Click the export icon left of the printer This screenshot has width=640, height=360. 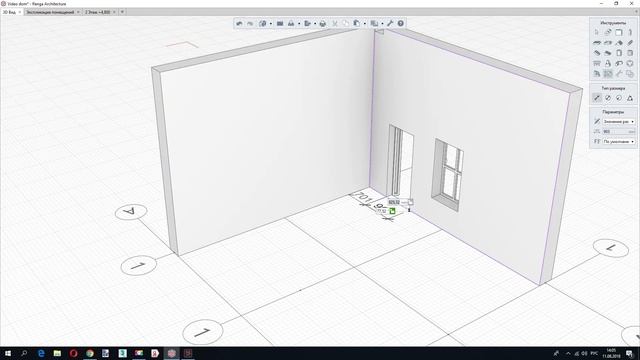click(307, 24)
